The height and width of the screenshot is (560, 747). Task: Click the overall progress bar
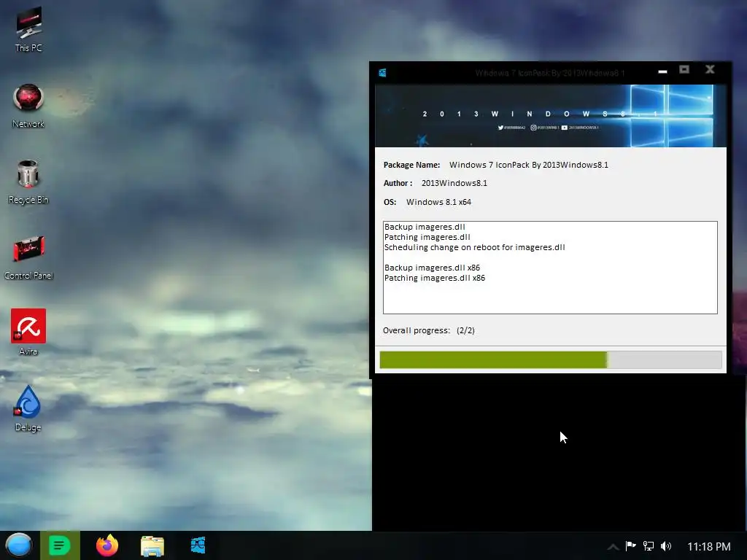pos(551,359)
